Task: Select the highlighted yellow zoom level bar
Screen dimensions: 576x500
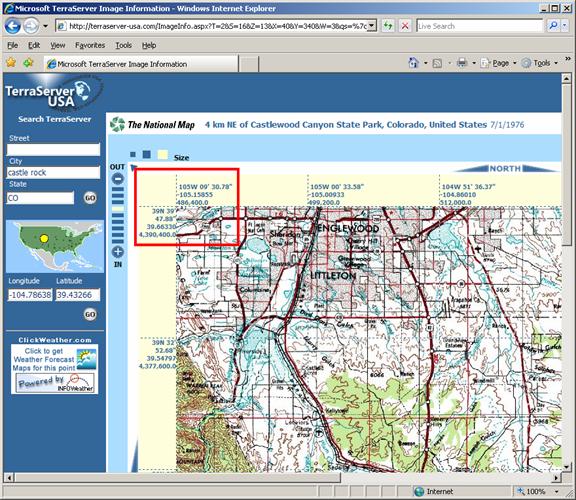Action: click(x=118, y=209)
